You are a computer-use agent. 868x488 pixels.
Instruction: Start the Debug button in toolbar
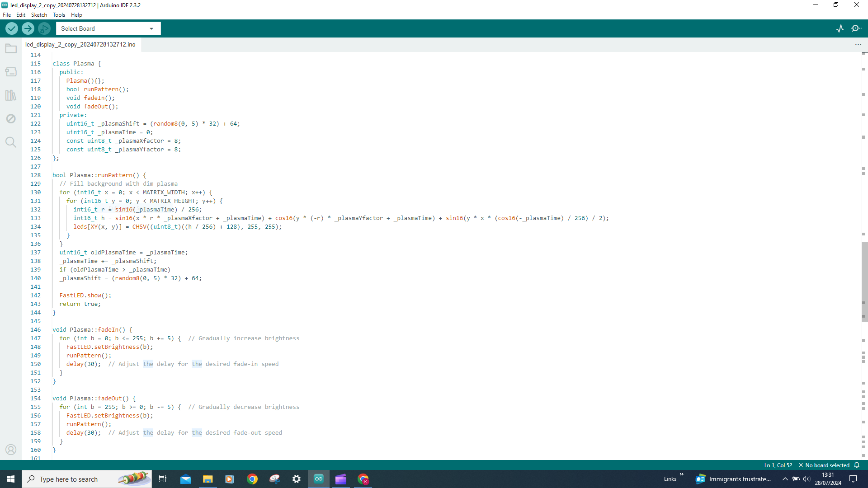[x=44, y=28]
